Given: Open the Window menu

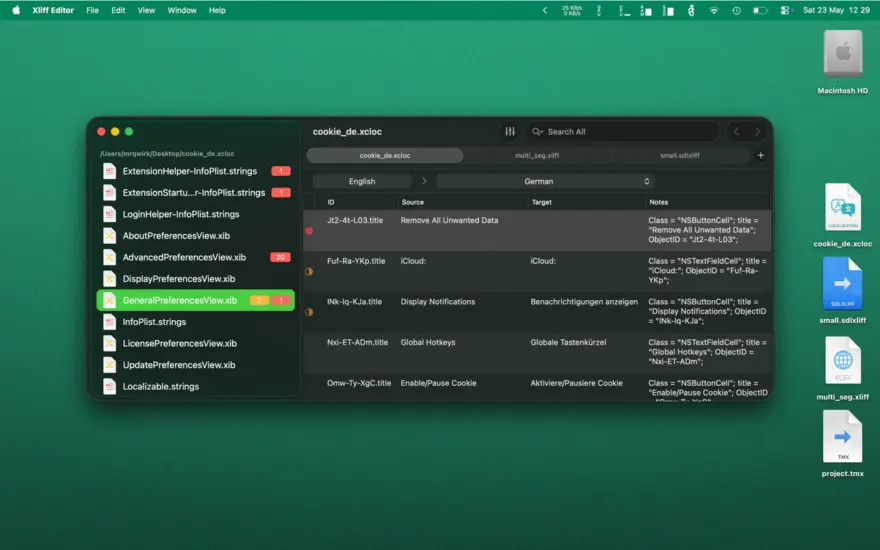Looking at the screenshot, I should pos(182,10).
